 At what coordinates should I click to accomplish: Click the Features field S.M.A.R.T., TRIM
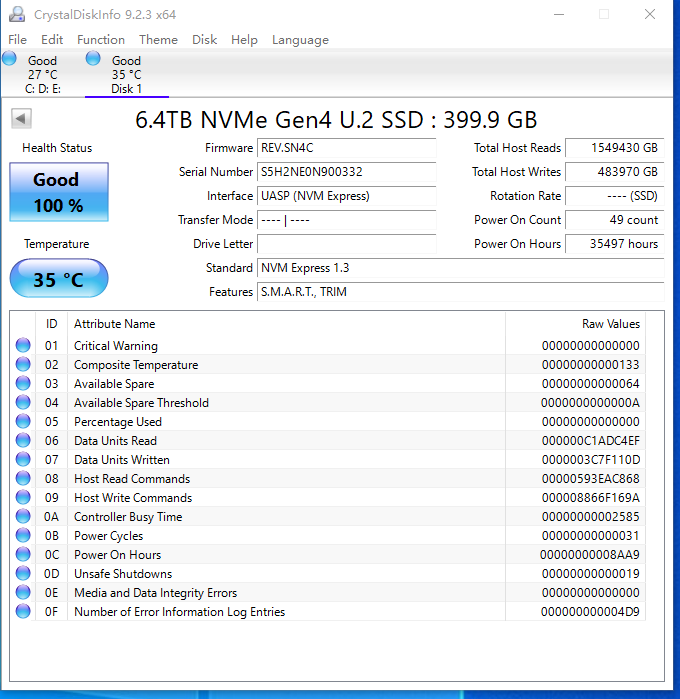[x=461, y=292]
